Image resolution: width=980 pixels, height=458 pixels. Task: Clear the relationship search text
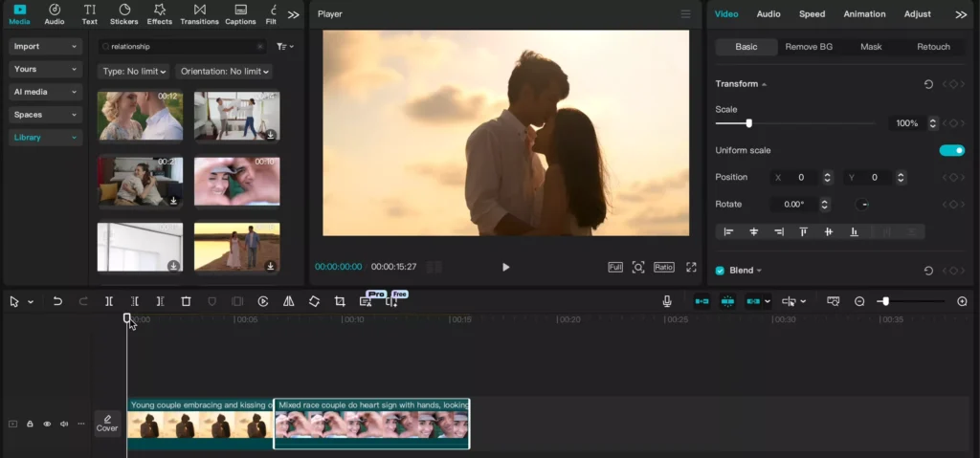point(260,46)
